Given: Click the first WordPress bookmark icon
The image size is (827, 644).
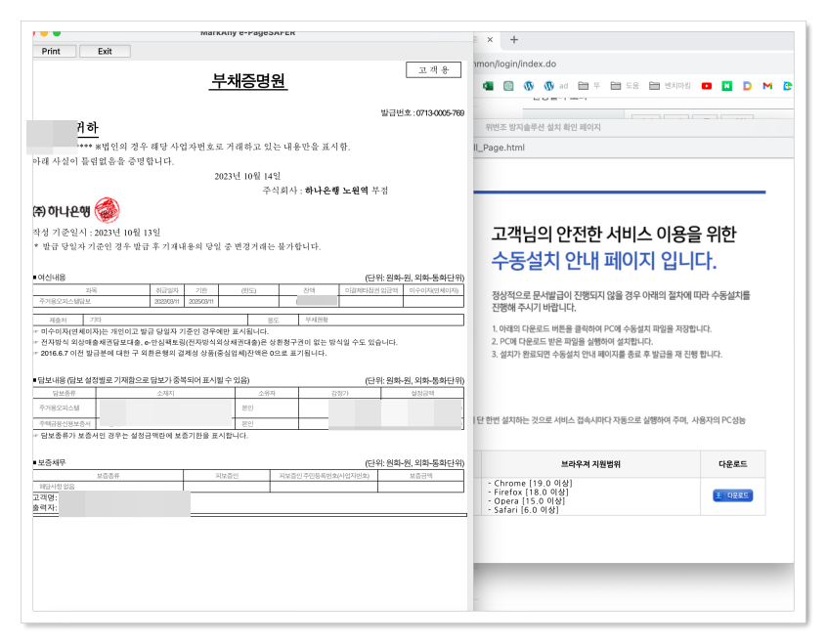Looking at the screenshot, I should click(529, 84).
